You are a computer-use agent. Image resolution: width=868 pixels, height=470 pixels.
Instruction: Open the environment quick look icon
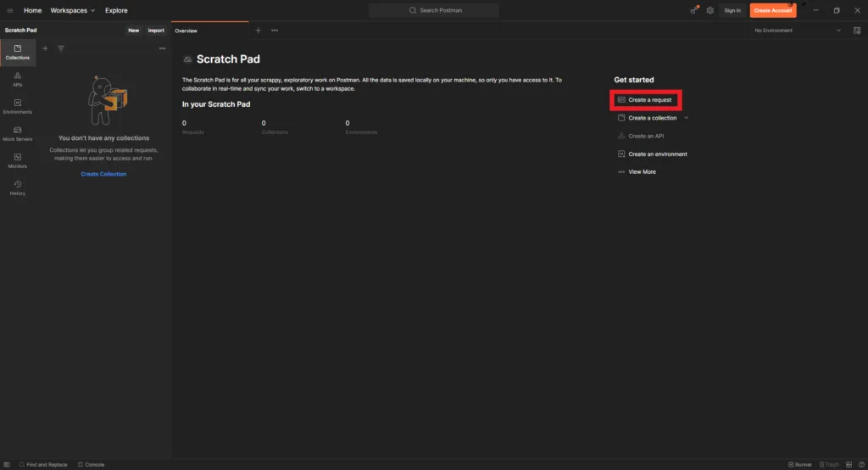[x=858, y=31]
